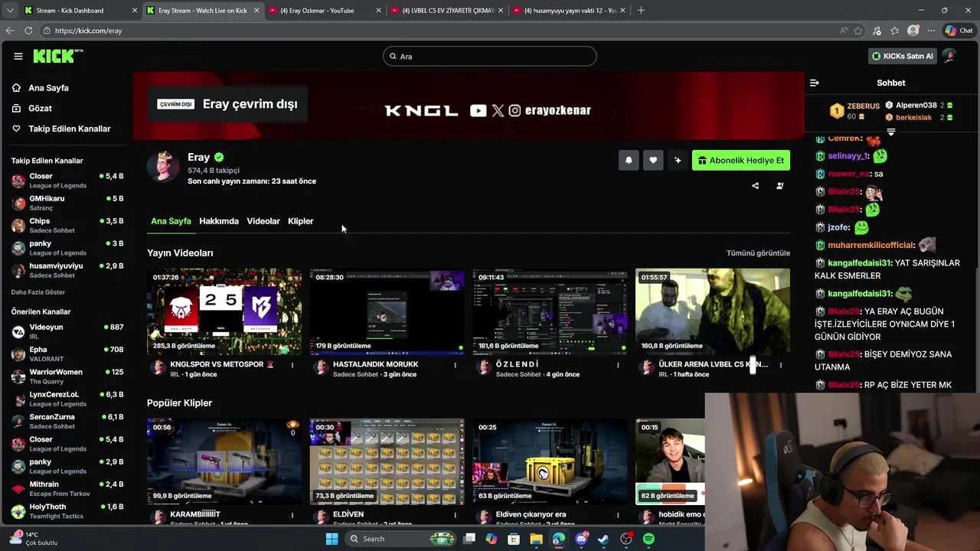The width and height of the screenshot is (980, 551).
Task: Open options for Eldiven çıkarıyor era clip
Action: coord(618,516)
